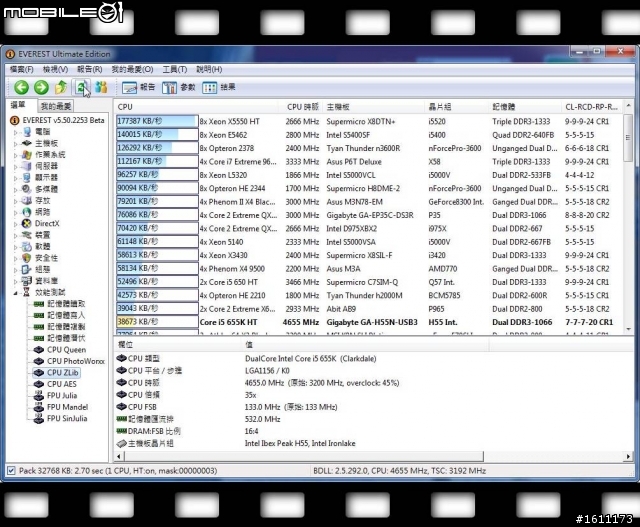
Task: Select the 作業系統 operating system tree item
Action: pos(44,154)
